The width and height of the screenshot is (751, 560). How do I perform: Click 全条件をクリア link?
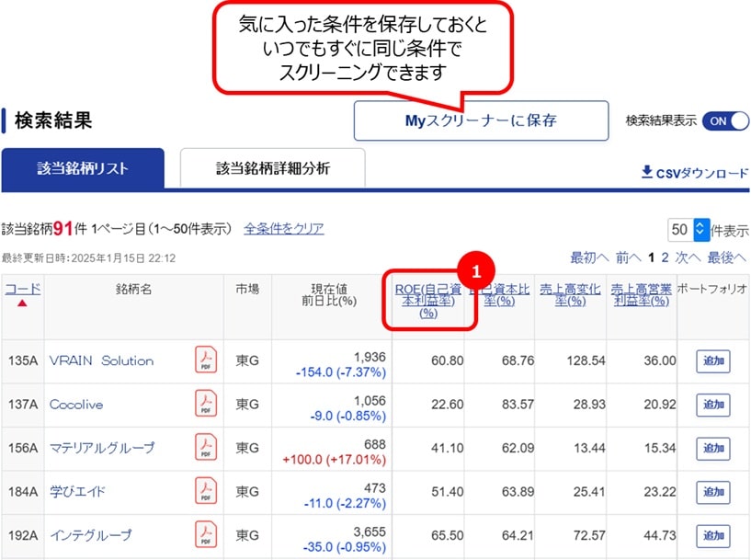point(283,228)
